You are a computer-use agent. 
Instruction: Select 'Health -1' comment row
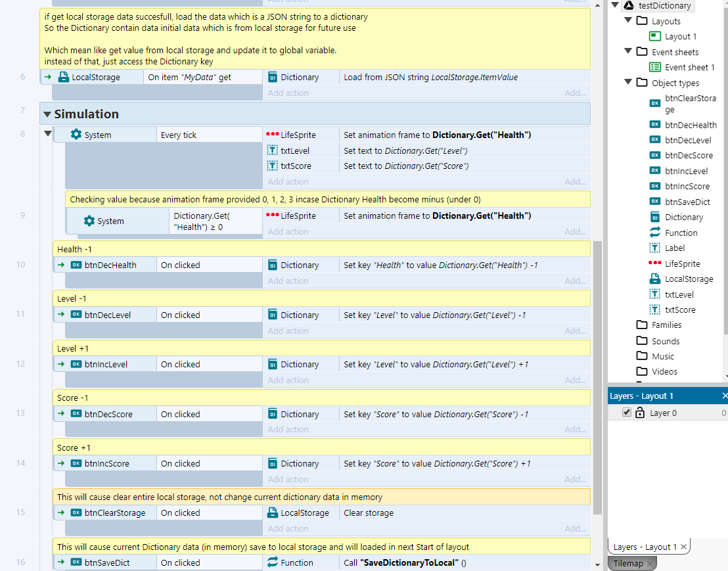tap(321, 249)
